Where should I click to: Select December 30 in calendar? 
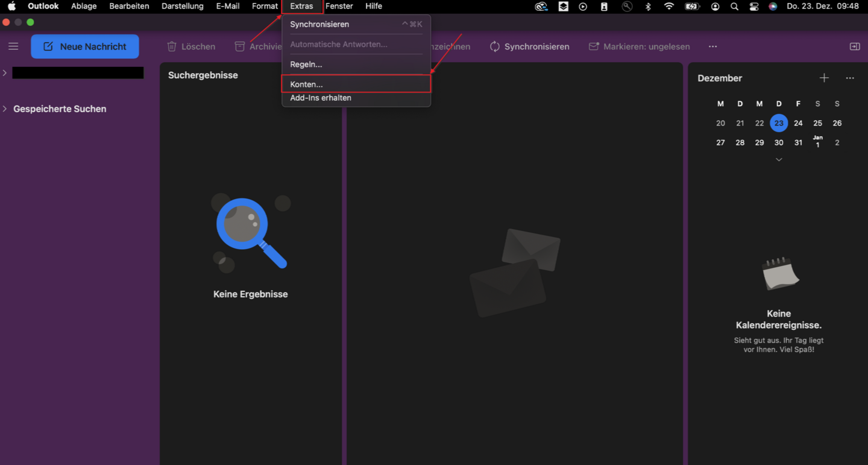(779, 142)
